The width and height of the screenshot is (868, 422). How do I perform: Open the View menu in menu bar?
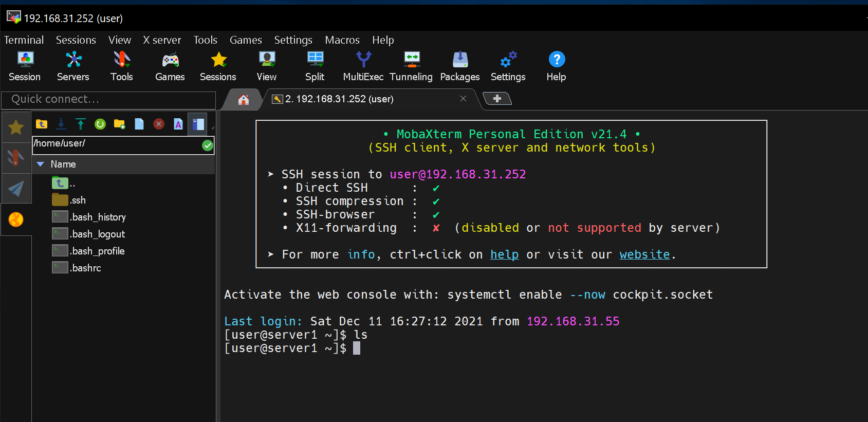[120, 40]
